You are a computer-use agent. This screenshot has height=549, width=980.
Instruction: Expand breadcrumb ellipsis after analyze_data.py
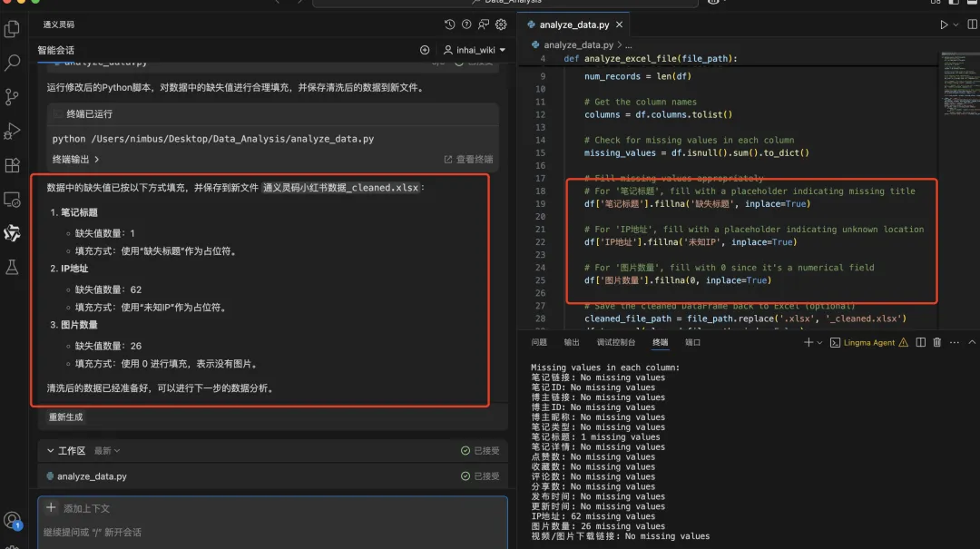coord(629,45)
